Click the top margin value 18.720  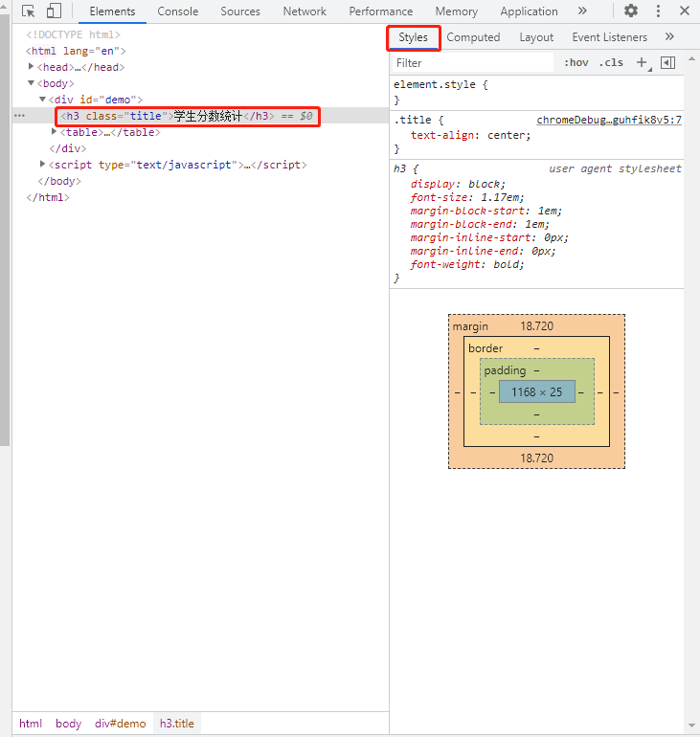pos(537,326)
